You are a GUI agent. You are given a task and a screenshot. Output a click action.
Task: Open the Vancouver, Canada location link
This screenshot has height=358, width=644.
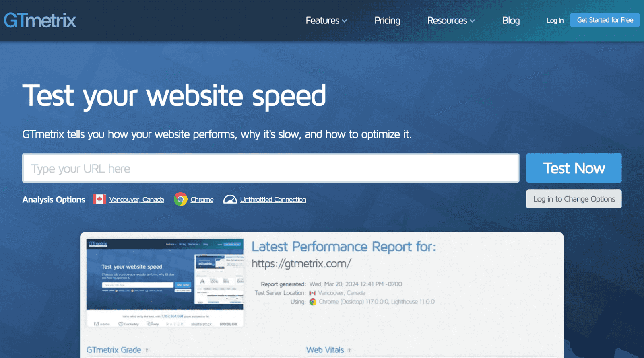pyautogui.click(x=136, y=200)
